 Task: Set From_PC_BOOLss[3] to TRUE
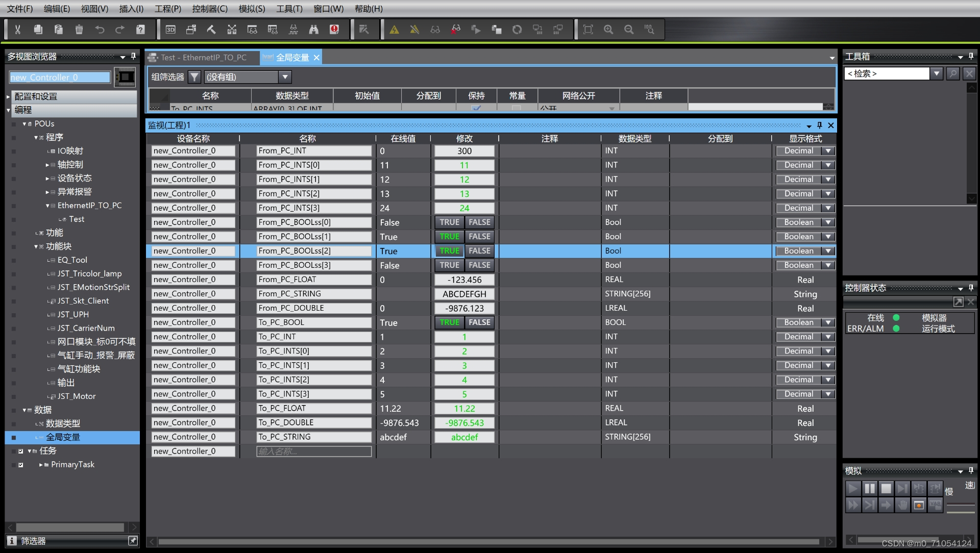click(x=449, y=265)
